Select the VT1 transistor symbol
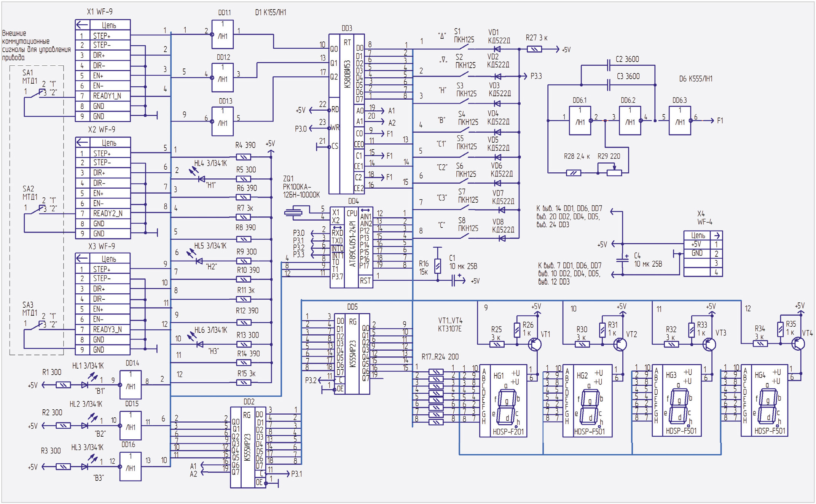The width and height of the screenshot is (816, 504). tap(534, 345)
